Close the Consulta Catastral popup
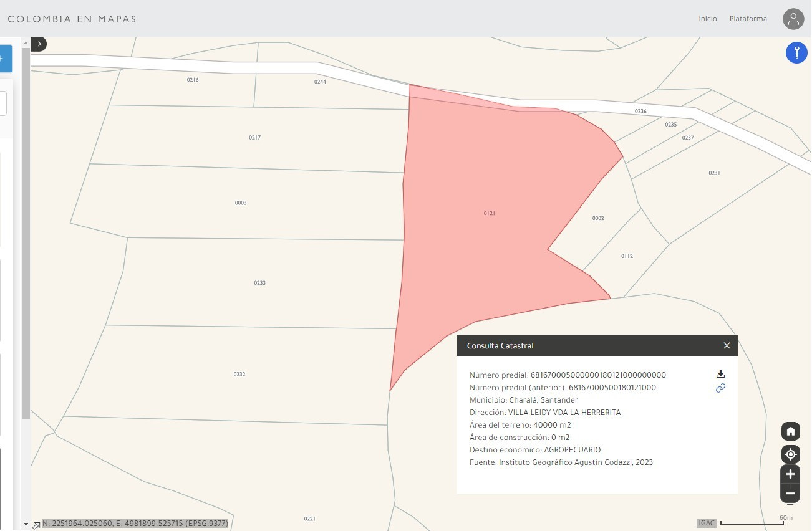This screenshot has height=531, width=812. coord(727,345)
